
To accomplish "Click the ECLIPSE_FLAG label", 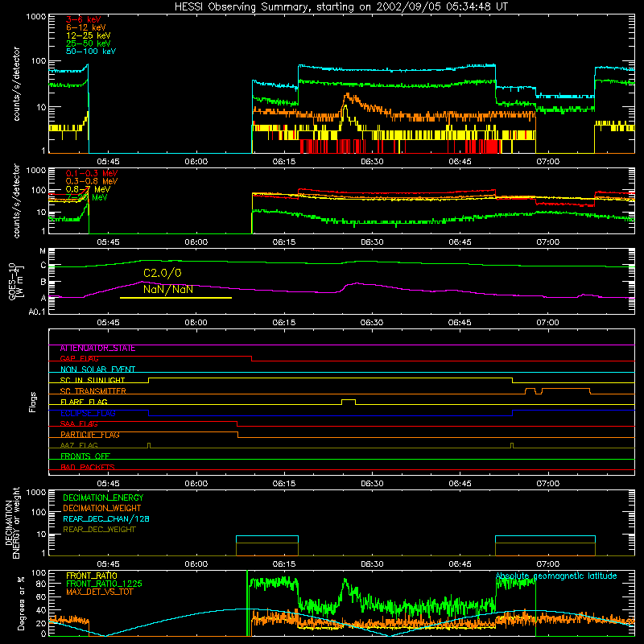I will [x=88, y=413].
